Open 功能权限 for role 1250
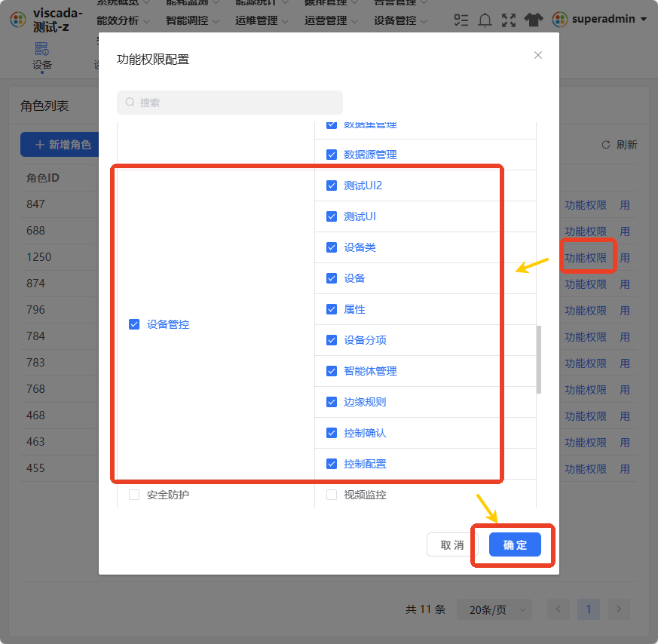 click(586, 258)
